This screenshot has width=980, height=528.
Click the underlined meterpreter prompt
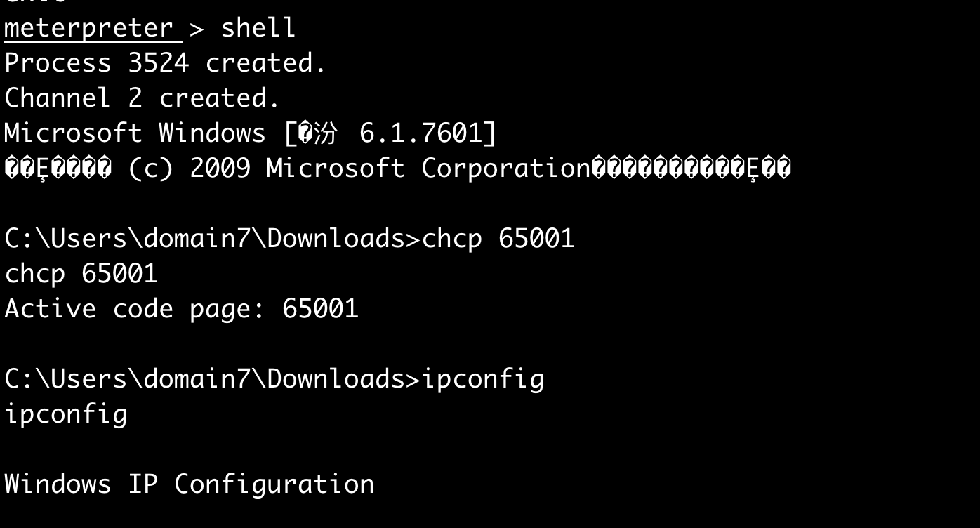tap(89, 28)
